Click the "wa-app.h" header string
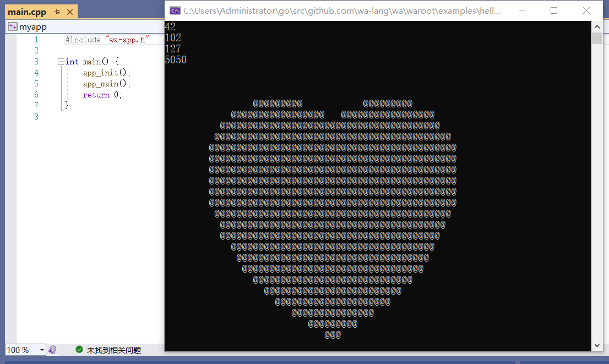609x364 pixels. tap(127, 40)
